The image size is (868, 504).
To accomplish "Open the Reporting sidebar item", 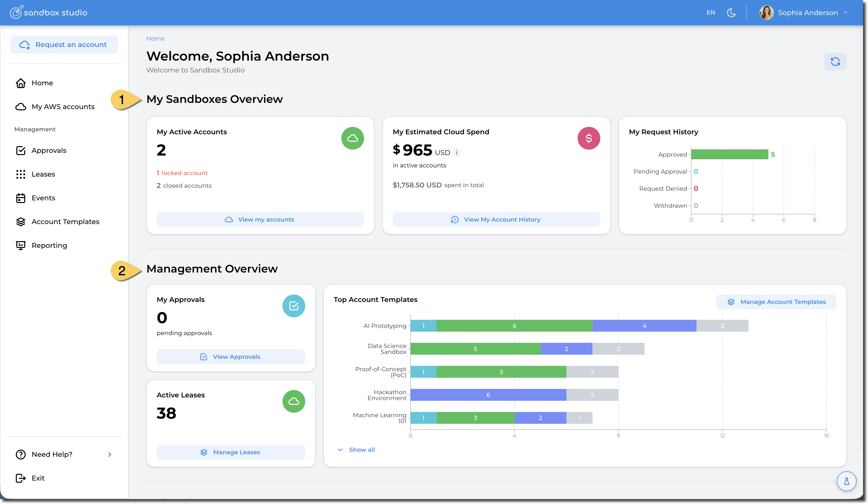I will click(49, 246).
